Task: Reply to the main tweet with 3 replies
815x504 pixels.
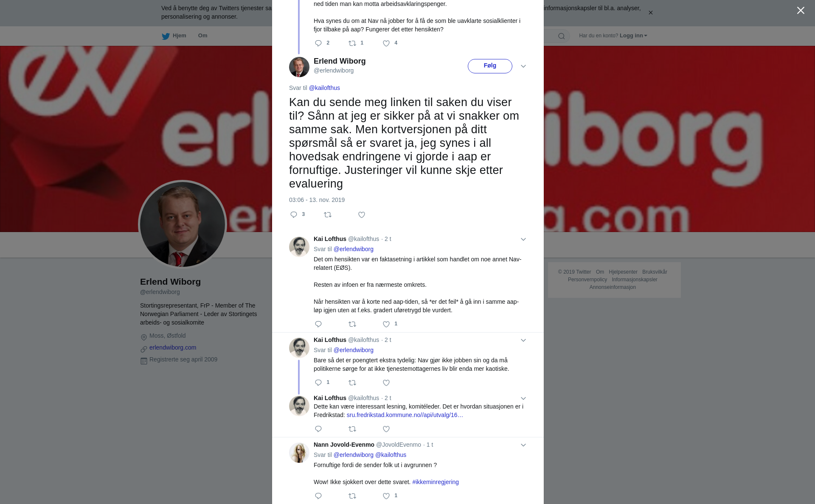Action: [294, 215]
